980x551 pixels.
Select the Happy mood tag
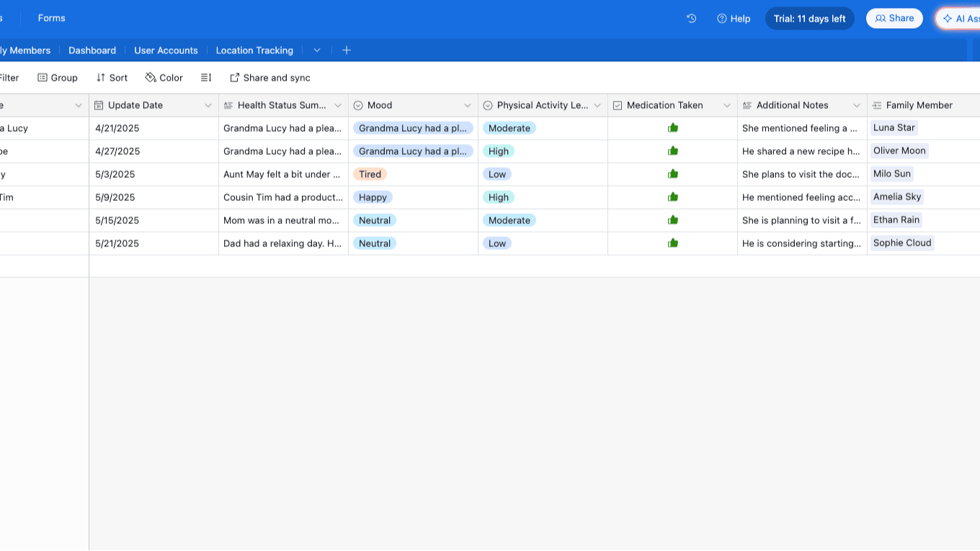373,197
